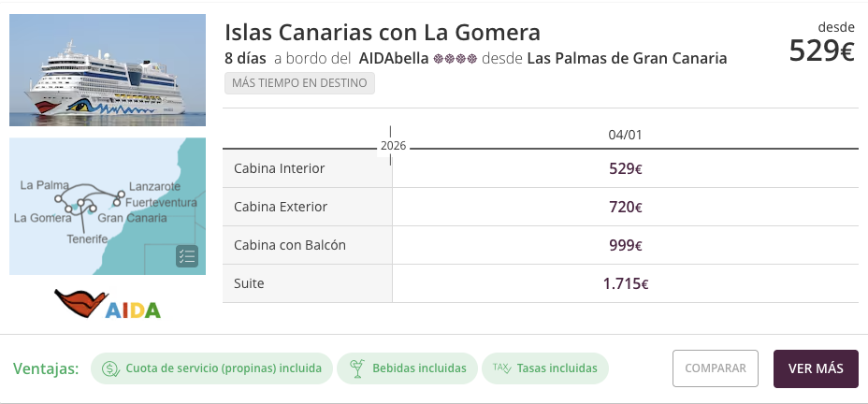Open the AIDAbella ship photo
Viewport: 868px width, 404px height.
pyautogui.click(x=108, y=70)
